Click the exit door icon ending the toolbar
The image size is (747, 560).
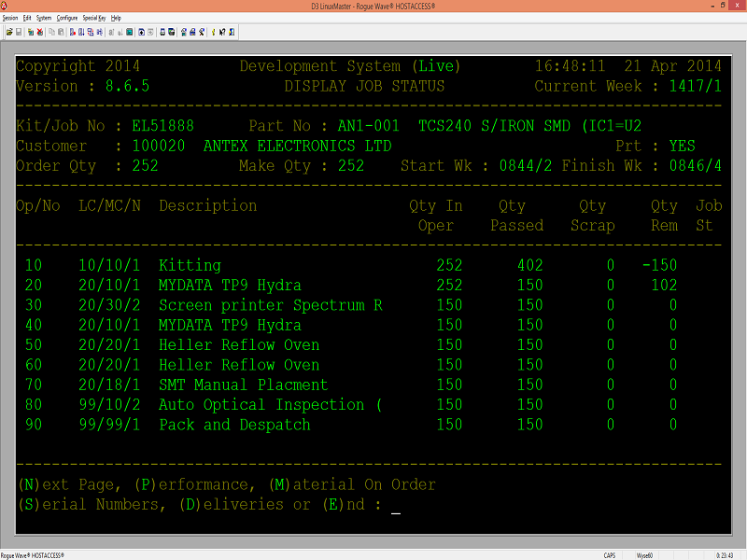coord(232,32)
